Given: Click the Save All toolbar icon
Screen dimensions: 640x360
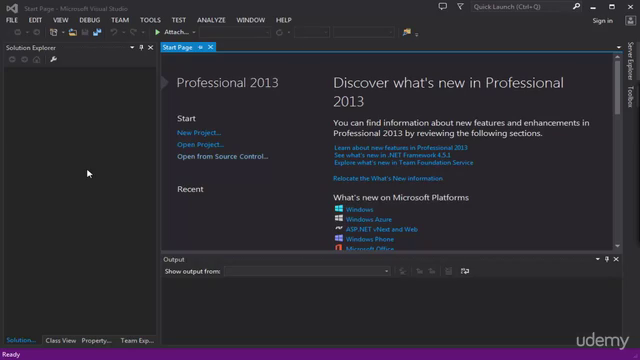Looking at the screenshot, I should 97,32.
